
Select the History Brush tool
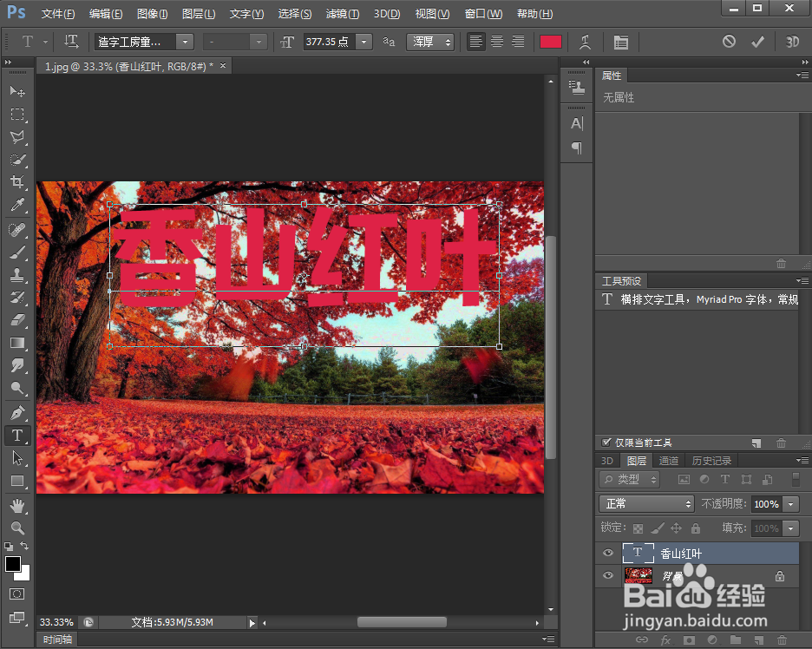point(17,298)
